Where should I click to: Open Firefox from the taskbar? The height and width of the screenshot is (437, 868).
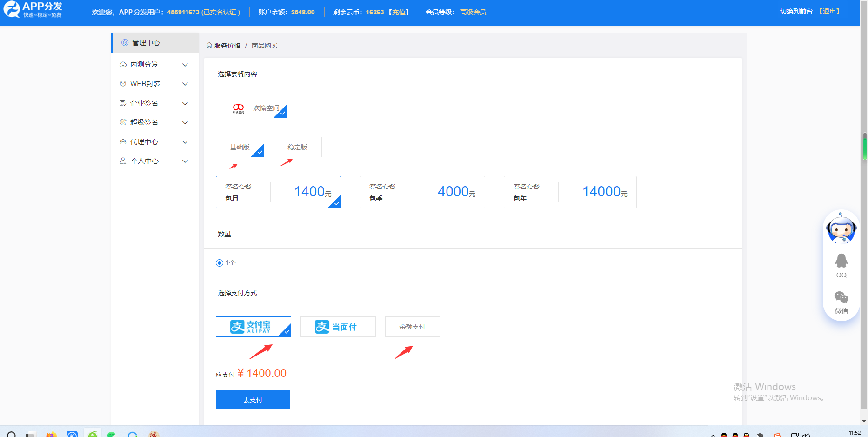[x=51, y=434]
